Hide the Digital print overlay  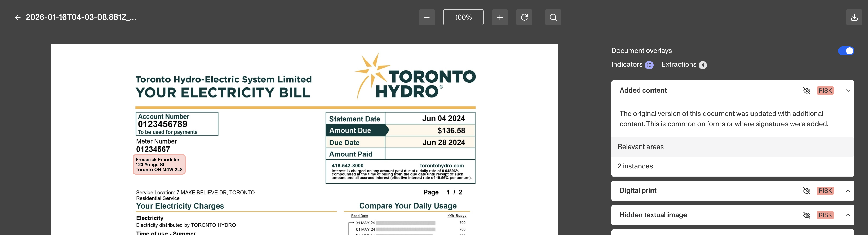click(x=807, y=191)
